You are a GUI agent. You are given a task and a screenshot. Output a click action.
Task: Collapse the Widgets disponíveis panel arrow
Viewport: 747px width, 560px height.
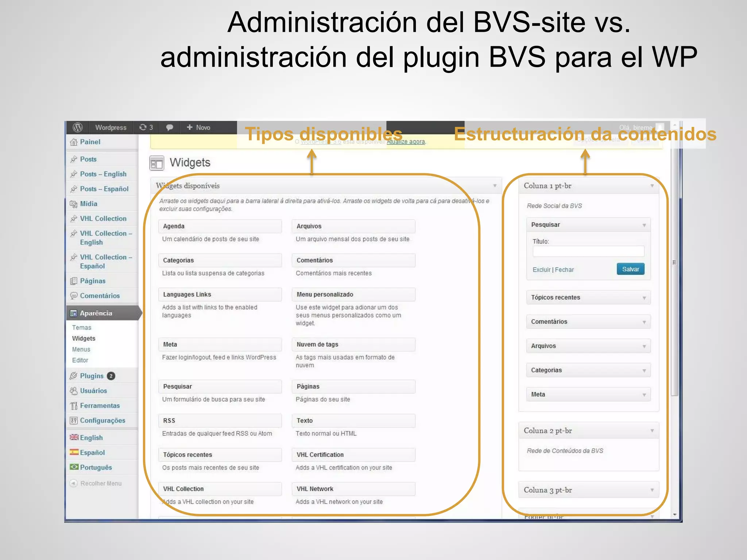coord(495,186)
